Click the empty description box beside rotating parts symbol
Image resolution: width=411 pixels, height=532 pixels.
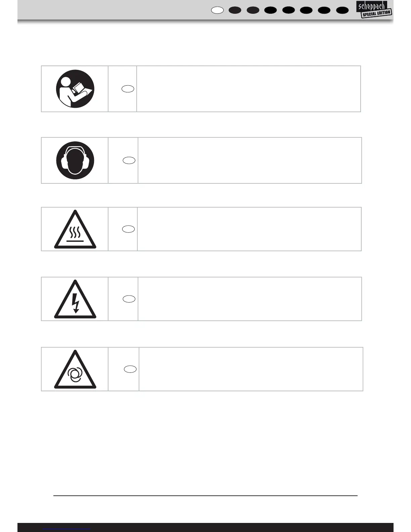tap(251, 369)
